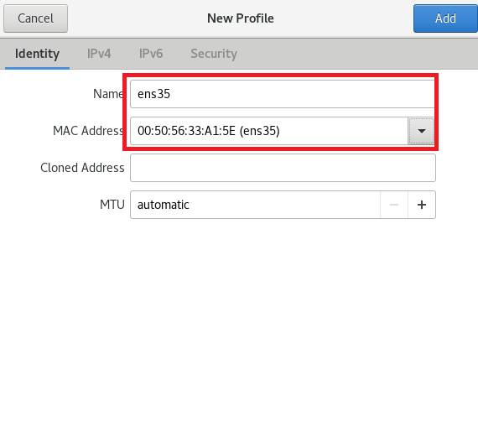
Task: Switch to the Identity tab
Action: [x=37, y=54]
